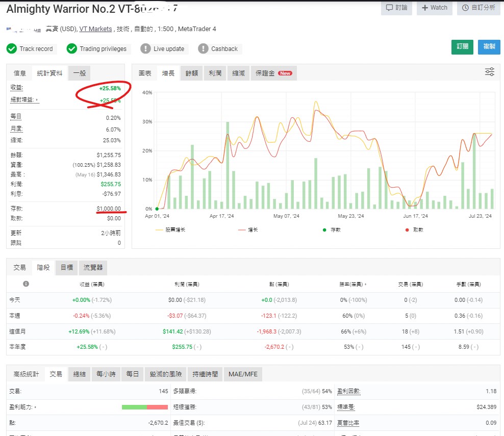The height and width of the screenshot is (436, 504).
Task: Open the 每小時 hourly tab
Action: point(106,374)
